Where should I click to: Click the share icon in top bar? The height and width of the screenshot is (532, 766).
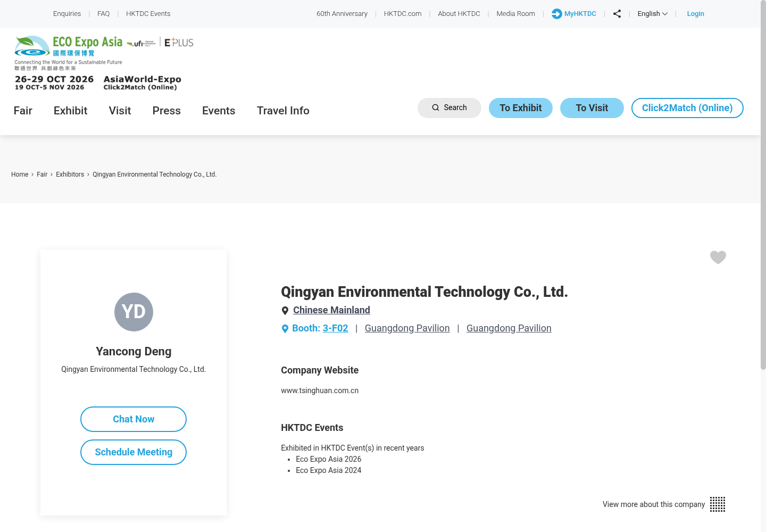point(617,14)
